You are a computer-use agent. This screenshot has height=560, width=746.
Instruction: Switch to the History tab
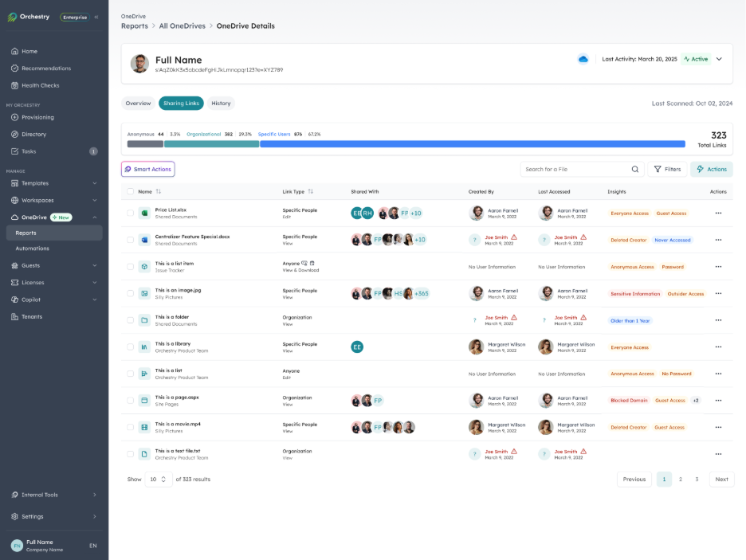click(221, 104)
